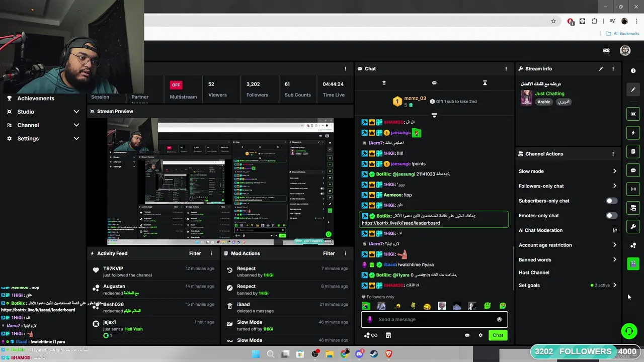The image size is (644, 362).
Task: Open Mod Actions three-dot menu
Action: coord(345,254)
